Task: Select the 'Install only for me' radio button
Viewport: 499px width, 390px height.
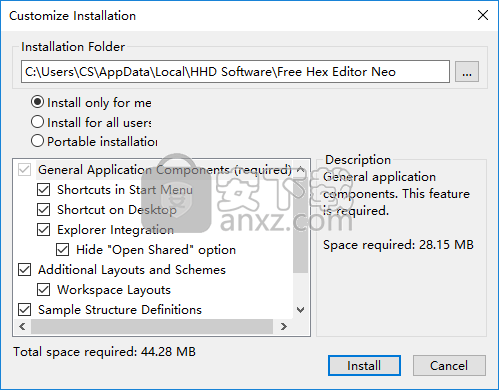Action: 37,102
